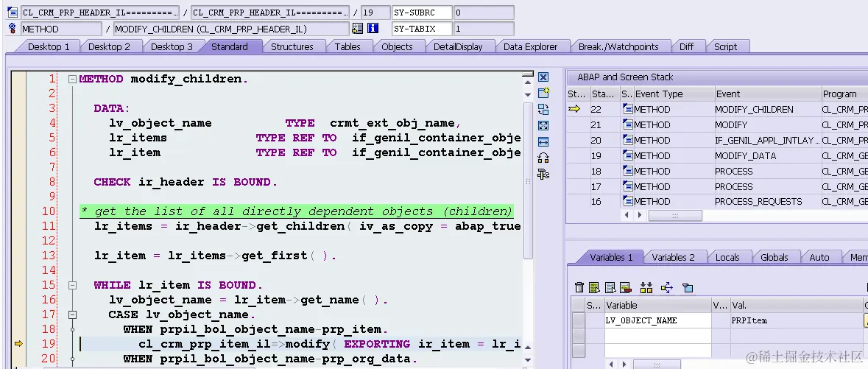This screenshot has height=369, width=868.
Task: Click the new tool icon with the yellow star
Action: click(543, 93)
